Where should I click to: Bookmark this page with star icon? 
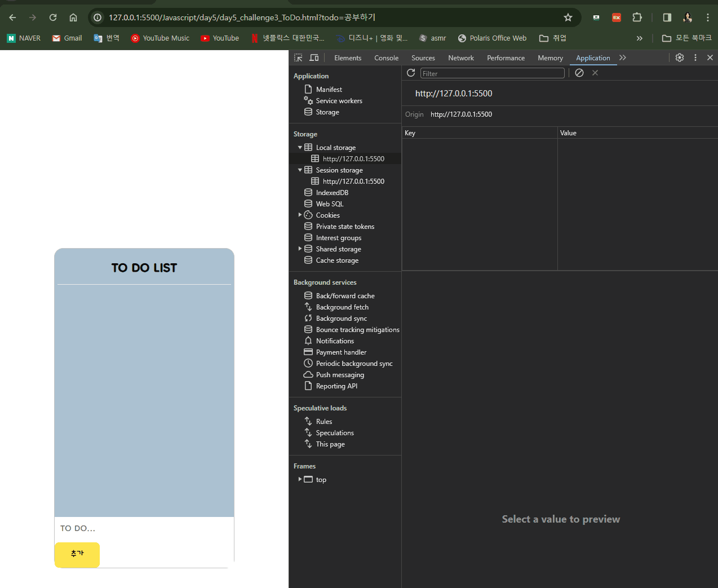(x=568, y=17)
